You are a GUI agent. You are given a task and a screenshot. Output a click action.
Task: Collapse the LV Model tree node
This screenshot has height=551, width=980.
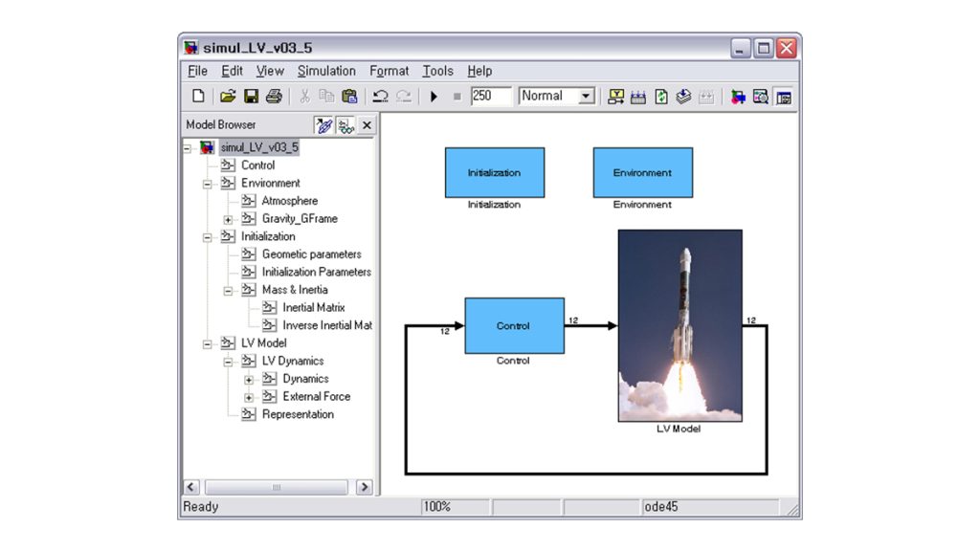[x=208, y=344]
